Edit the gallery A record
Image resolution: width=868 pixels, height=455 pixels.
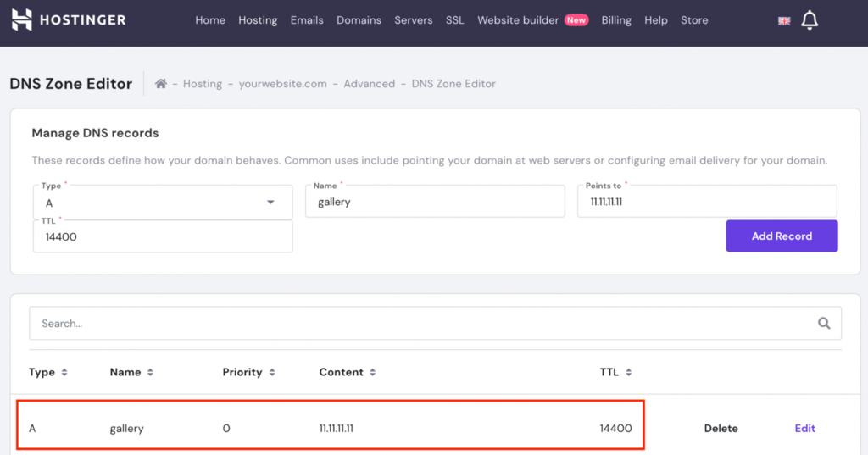[x=805, y=429]
